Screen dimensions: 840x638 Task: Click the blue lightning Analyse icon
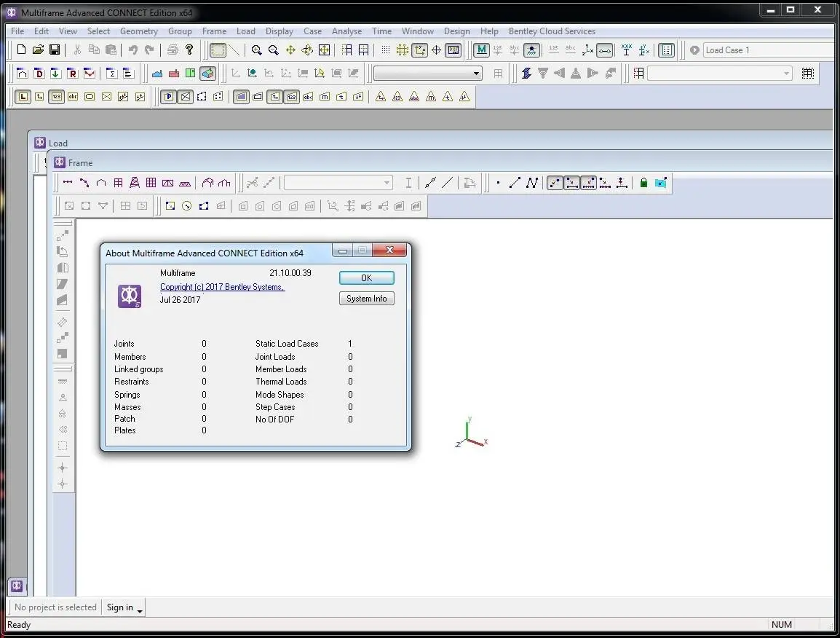526,73
